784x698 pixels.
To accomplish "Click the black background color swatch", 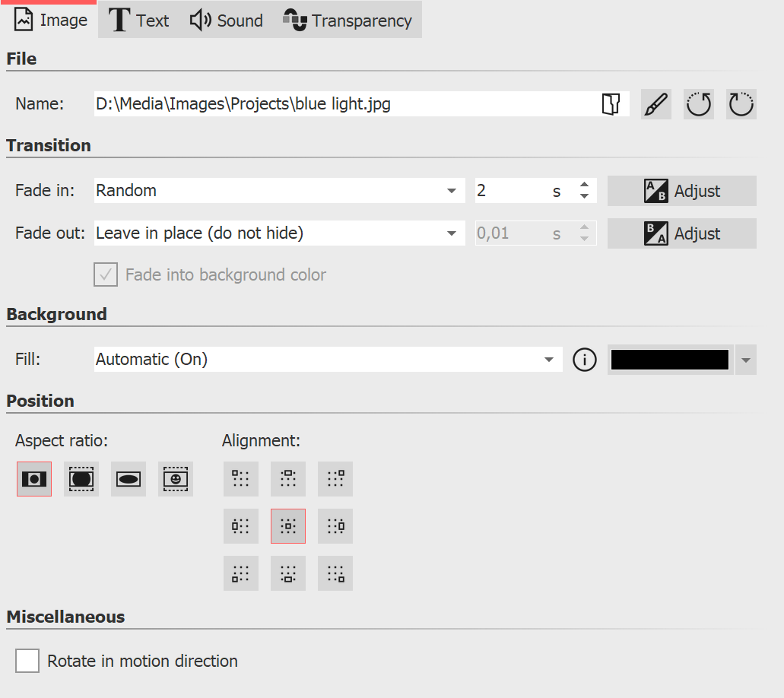I will coord(670,360).
